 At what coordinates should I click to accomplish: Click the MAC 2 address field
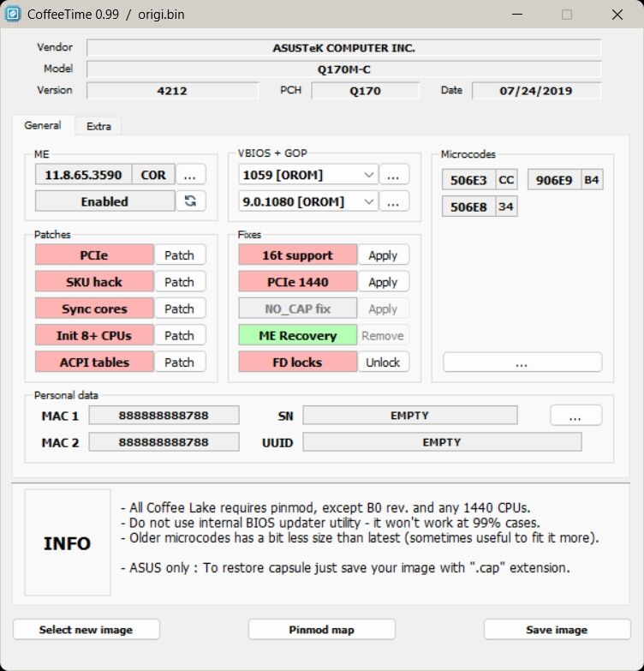164,442
